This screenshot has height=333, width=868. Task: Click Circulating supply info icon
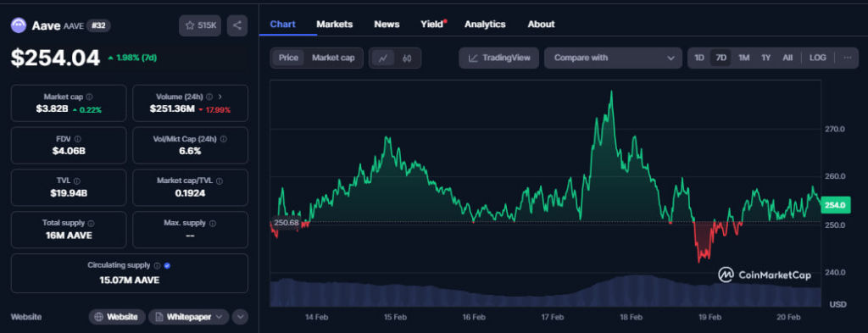tap(157, 265)
